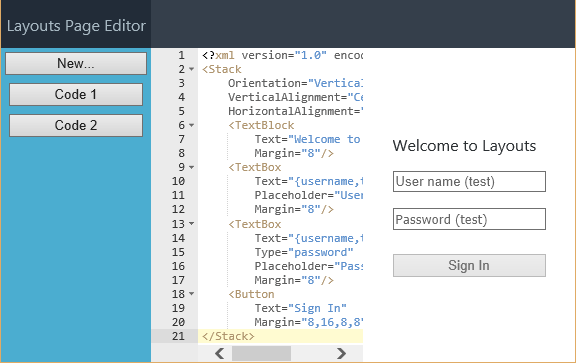
Task: Click the Welcome to Layouts preview heading
Action: point(464,146)
